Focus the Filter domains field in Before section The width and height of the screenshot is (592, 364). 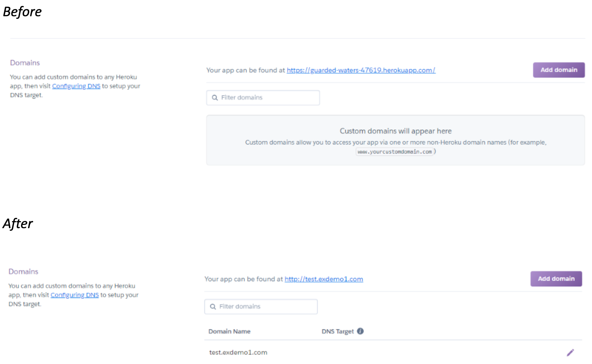263,98
